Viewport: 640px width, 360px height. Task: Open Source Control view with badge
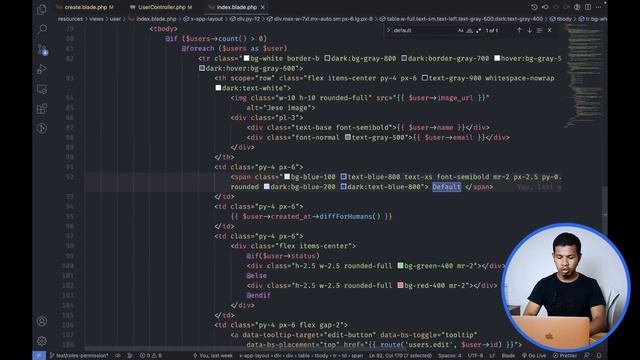pyautogui.click(x=42, y=49)
